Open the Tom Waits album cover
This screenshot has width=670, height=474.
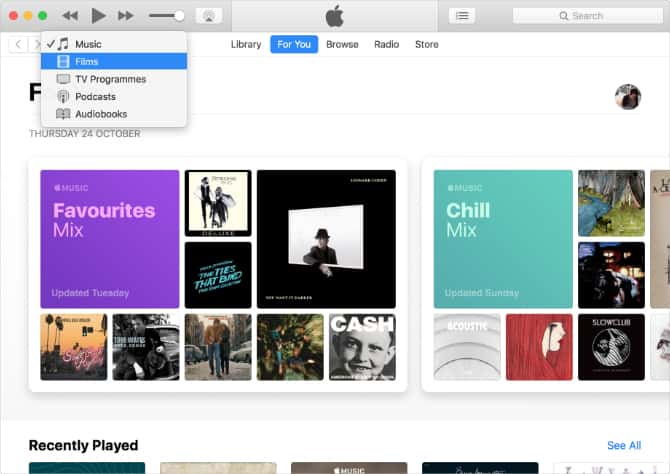coord(146,347)
